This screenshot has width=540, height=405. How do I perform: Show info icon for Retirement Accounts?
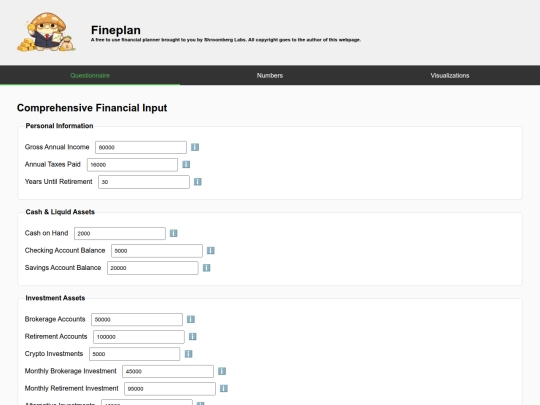tap(193, 336)
